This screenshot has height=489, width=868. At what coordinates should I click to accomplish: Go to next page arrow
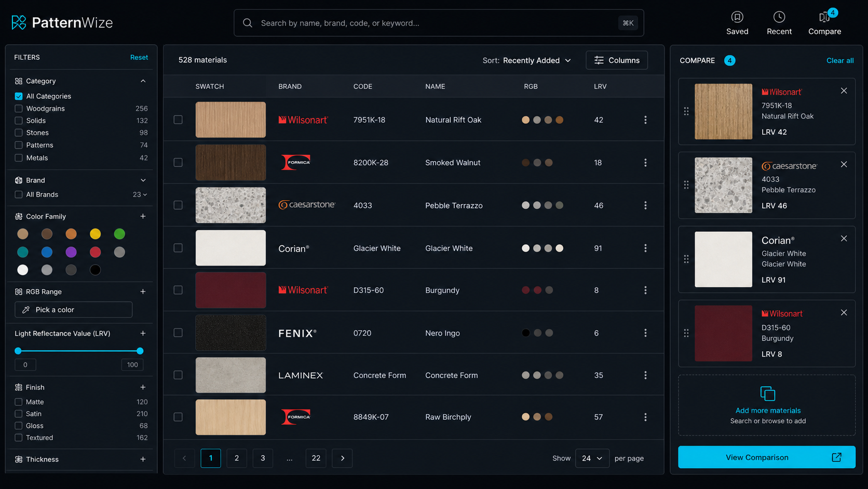coord(342,458)
